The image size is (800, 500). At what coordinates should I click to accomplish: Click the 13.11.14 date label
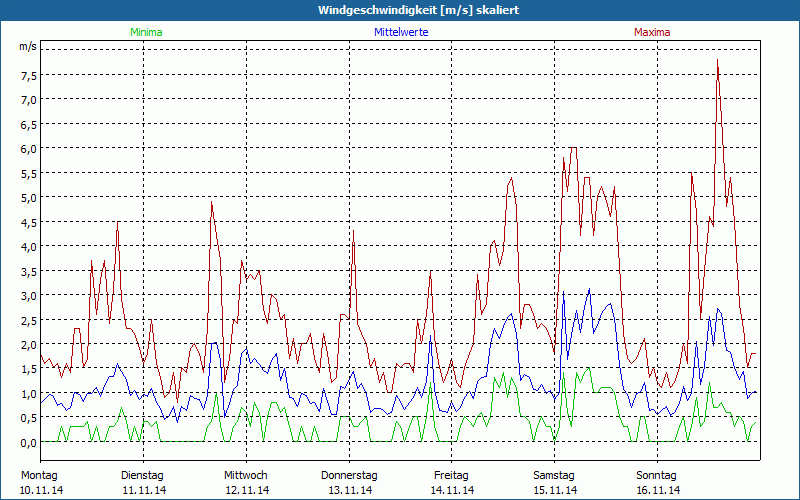[x=349, y=490]
